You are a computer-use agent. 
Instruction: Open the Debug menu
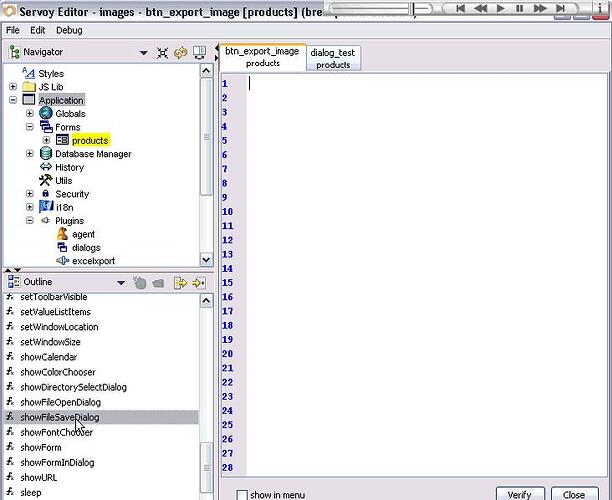click(x=69, y=30)
